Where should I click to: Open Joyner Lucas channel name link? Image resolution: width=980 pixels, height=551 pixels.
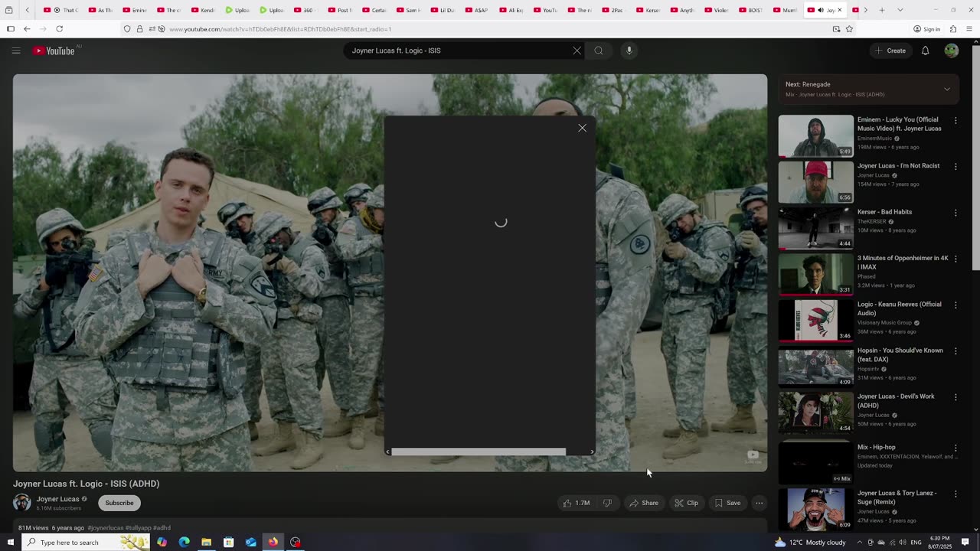click(x=57, y=499)
